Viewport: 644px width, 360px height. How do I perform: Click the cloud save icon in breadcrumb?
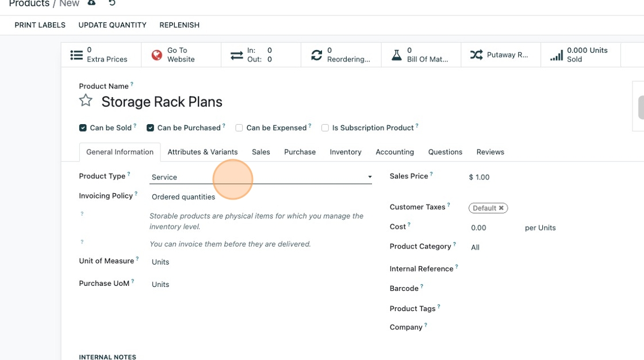click(x=91, y=2)
